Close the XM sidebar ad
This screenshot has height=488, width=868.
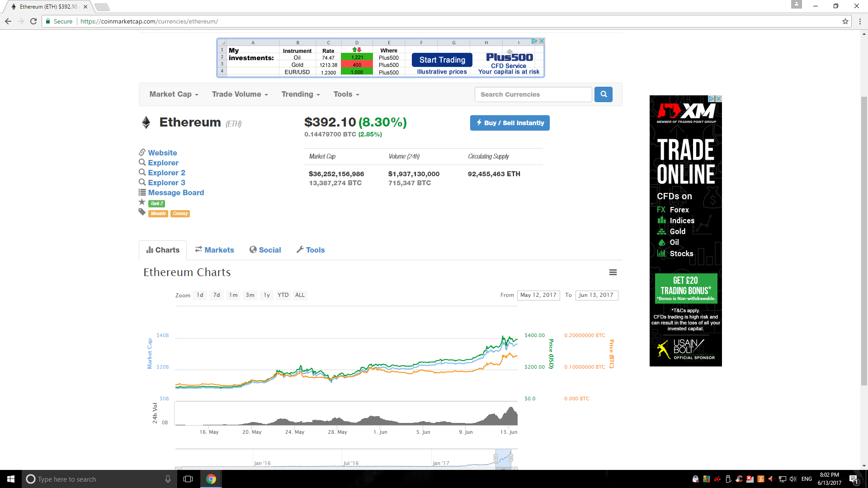(x=719, y=99)
